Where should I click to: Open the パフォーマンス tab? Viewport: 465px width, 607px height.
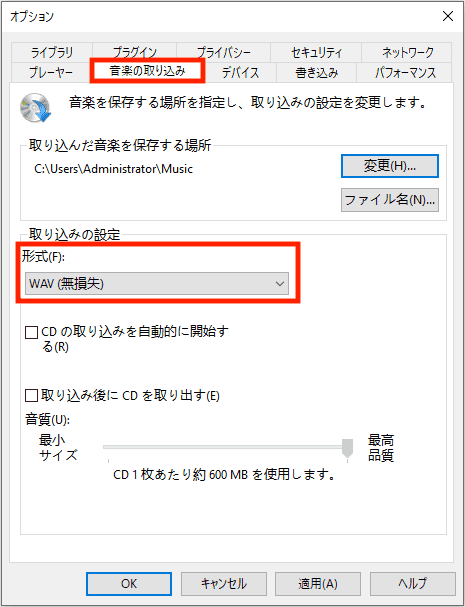405,72
